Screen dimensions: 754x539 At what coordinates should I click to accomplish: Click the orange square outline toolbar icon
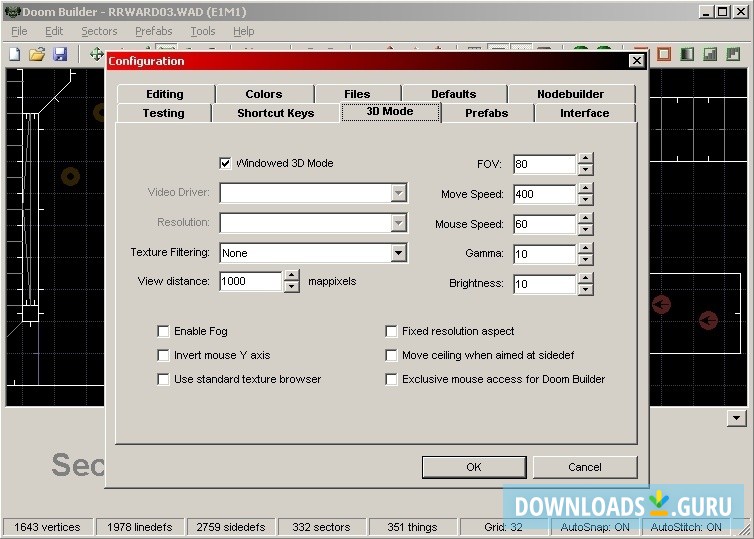664,54
